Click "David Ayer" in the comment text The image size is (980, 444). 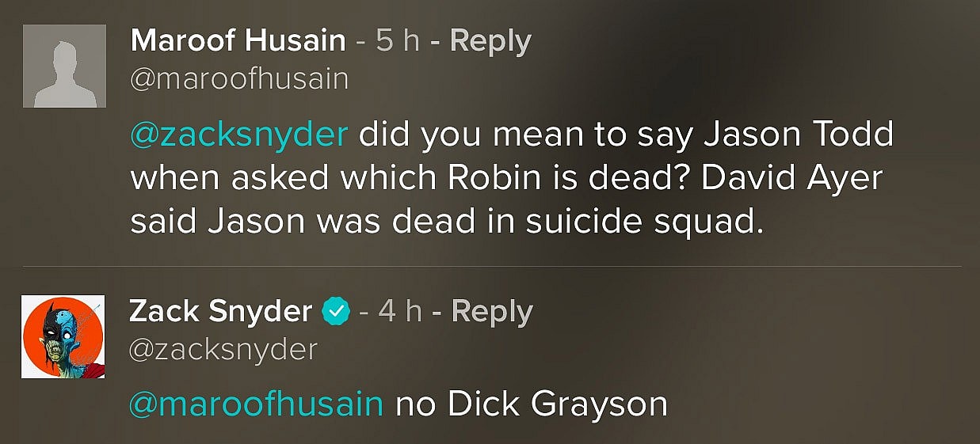point(791,178)
